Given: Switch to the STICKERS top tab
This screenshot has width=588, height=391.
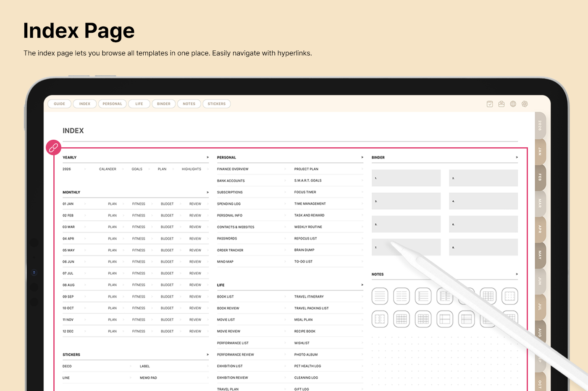Looking at the screenshot, I should (216, 104).
